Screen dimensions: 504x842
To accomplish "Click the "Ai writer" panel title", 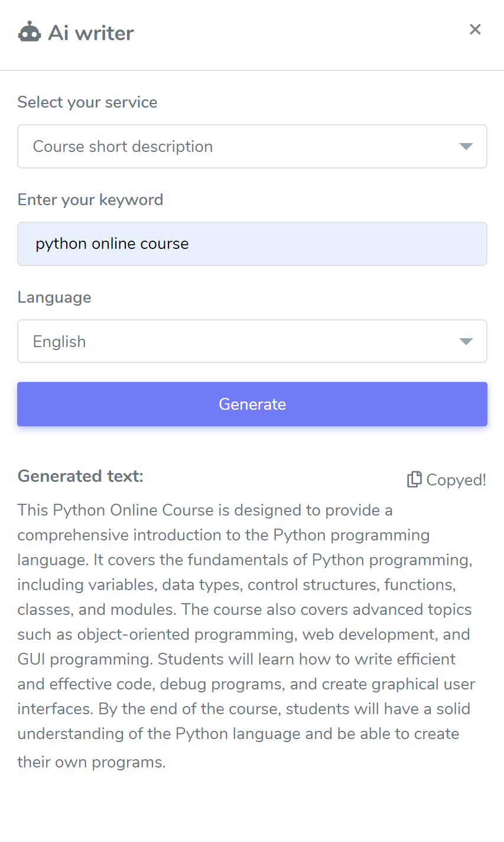I will coord(91,33).
